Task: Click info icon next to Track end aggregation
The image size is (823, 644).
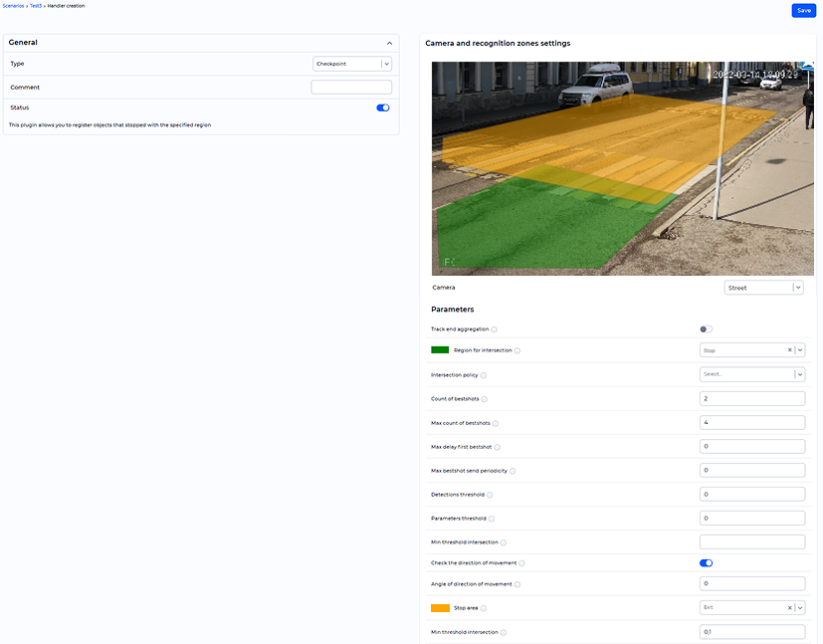Action: click(495, 329)
